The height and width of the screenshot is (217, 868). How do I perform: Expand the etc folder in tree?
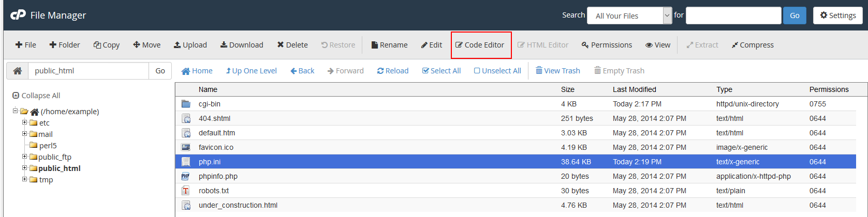[x=24, y=122]
